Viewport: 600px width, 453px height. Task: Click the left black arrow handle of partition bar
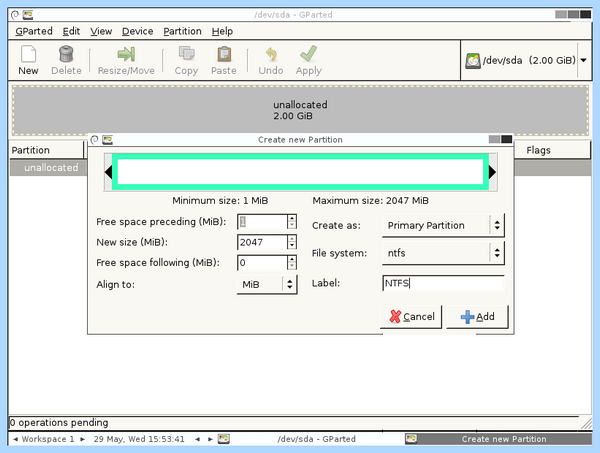108,172
